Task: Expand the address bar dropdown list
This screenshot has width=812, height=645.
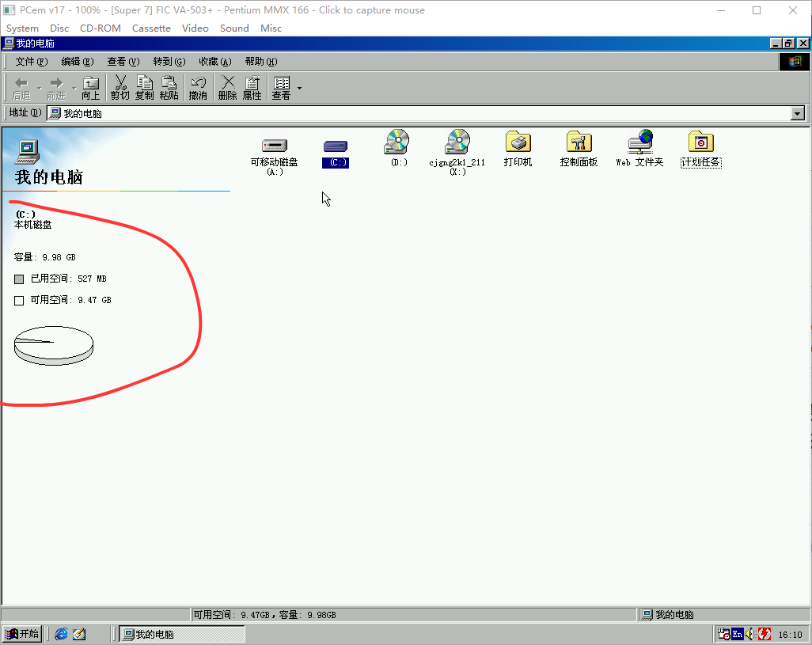Action: coord(798,113)
